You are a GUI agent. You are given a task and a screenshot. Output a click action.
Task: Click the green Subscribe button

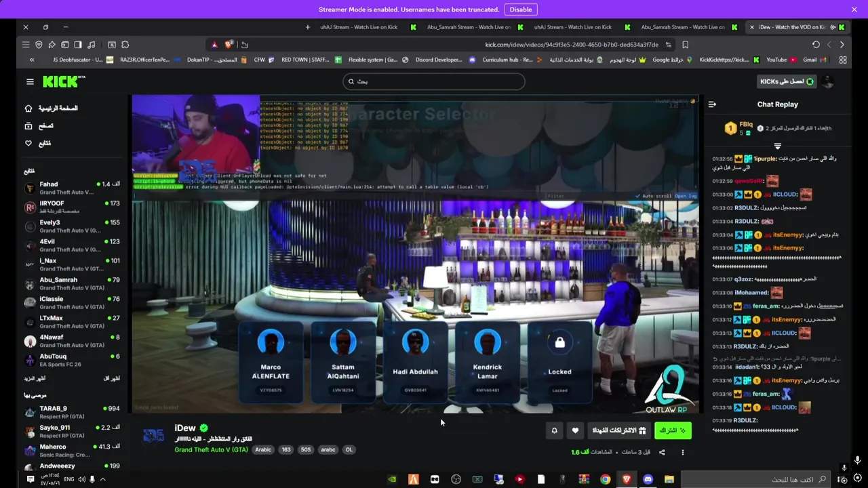[x=673, y=430]
